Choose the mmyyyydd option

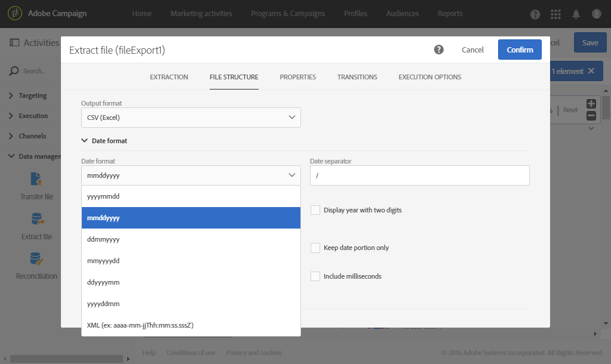point(191,260)
